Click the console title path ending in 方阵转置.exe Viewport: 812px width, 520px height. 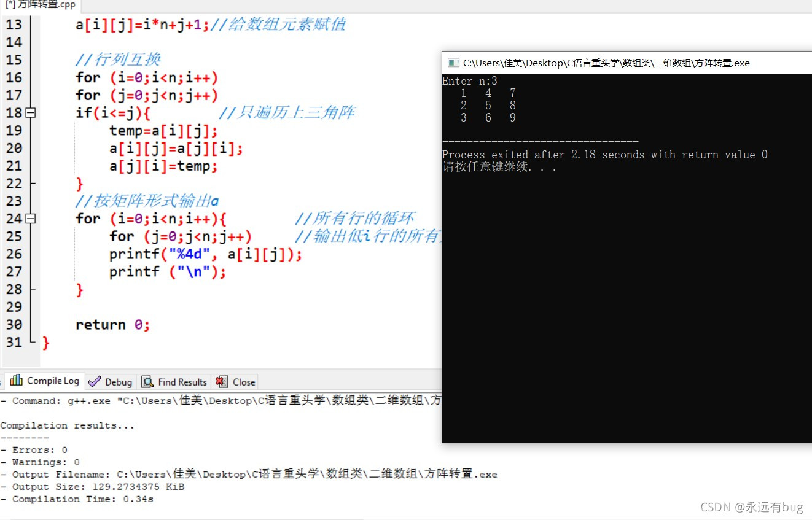pos(606,63)
